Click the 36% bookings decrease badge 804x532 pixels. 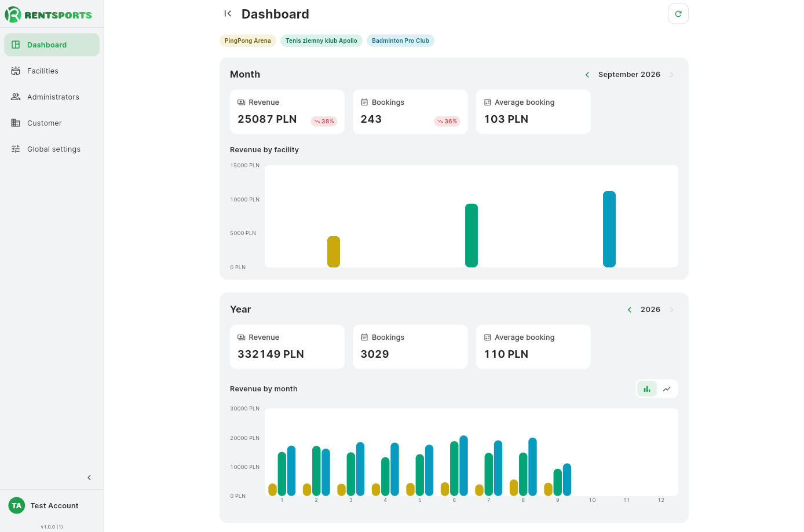[x=447, y=122]
